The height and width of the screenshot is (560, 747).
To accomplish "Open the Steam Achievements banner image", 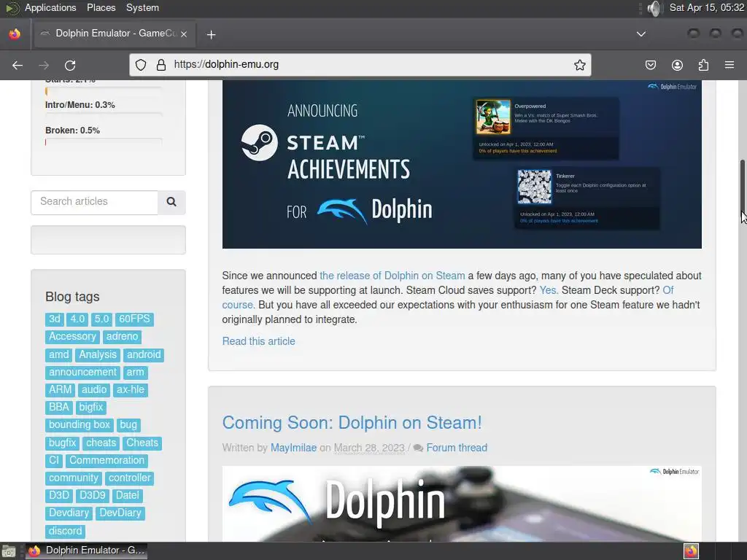I will point(462,164).
